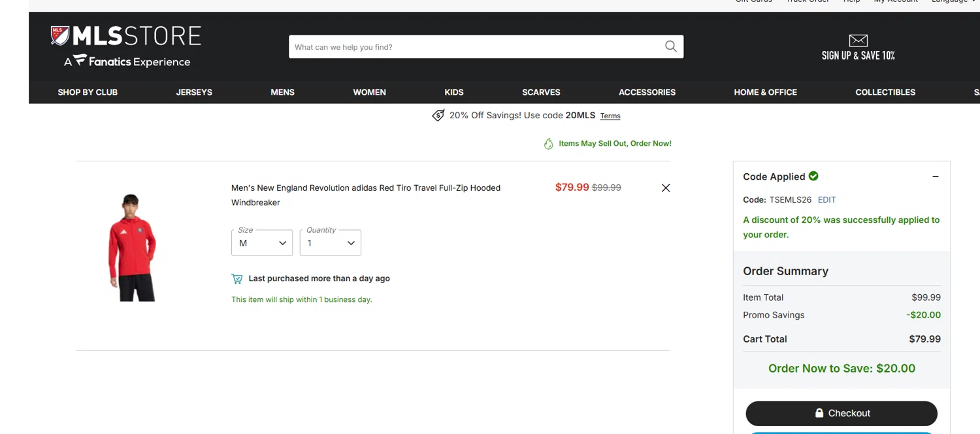Open the Quantity dropdown showing 1
Screen dimensions: 980x434
(331, 242)
